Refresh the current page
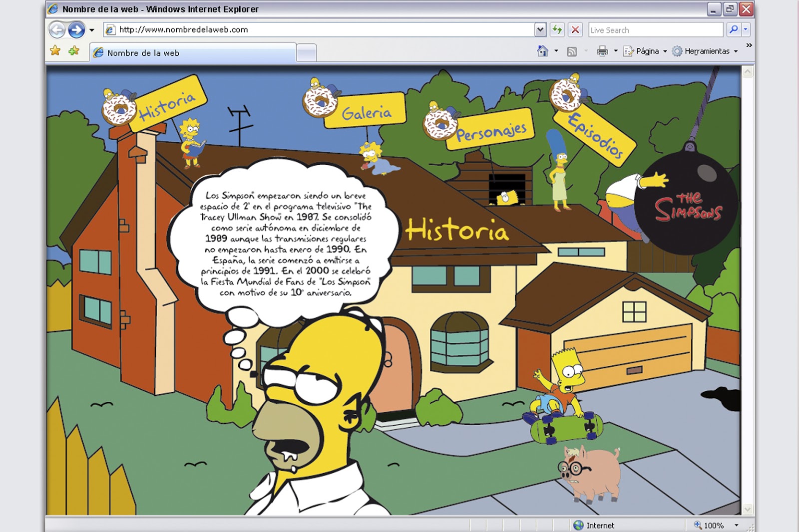 pyautogui.click(x=557, y=30)
